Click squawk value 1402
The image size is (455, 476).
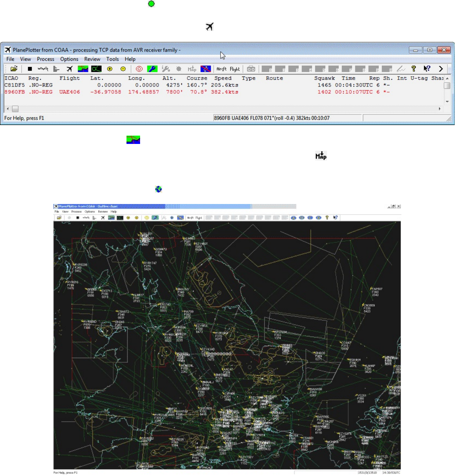pyautogui.click(x=324, y=92)
